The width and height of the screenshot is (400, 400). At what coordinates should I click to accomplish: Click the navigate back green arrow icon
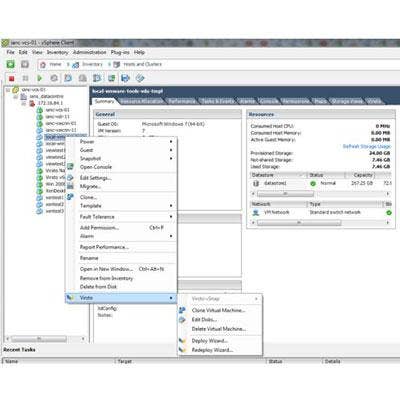coord(11,64)
